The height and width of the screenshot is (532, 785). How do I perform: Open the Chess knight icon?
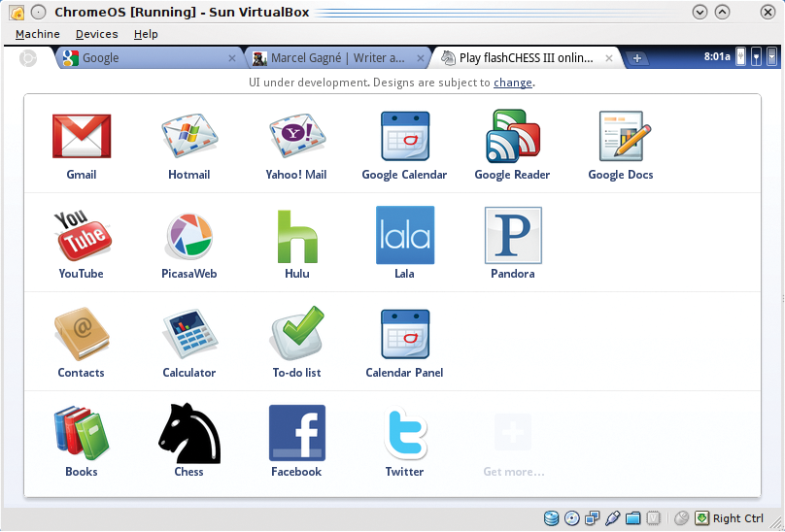189,433
